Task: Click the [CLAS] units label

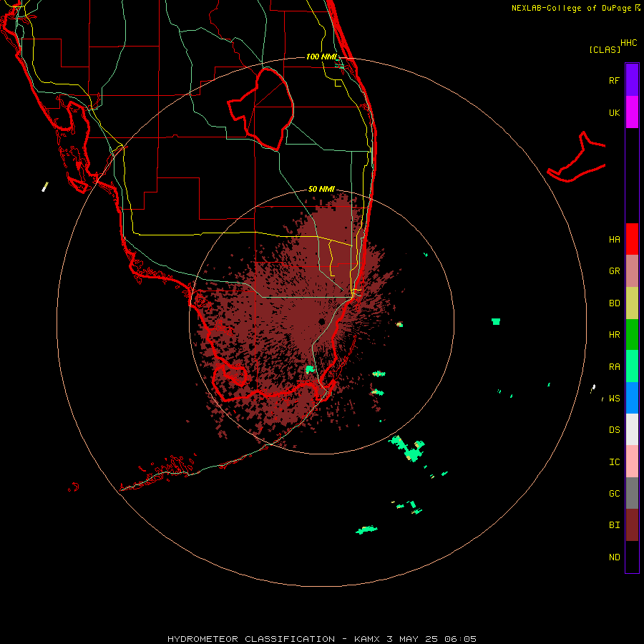Action: coord(605,50)
